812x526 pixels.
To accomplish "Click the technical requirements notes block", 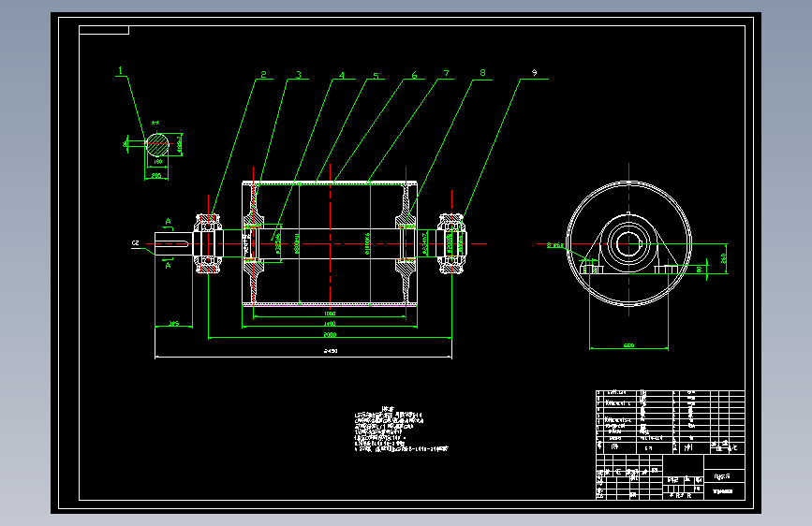I will [x=402, y=430].
